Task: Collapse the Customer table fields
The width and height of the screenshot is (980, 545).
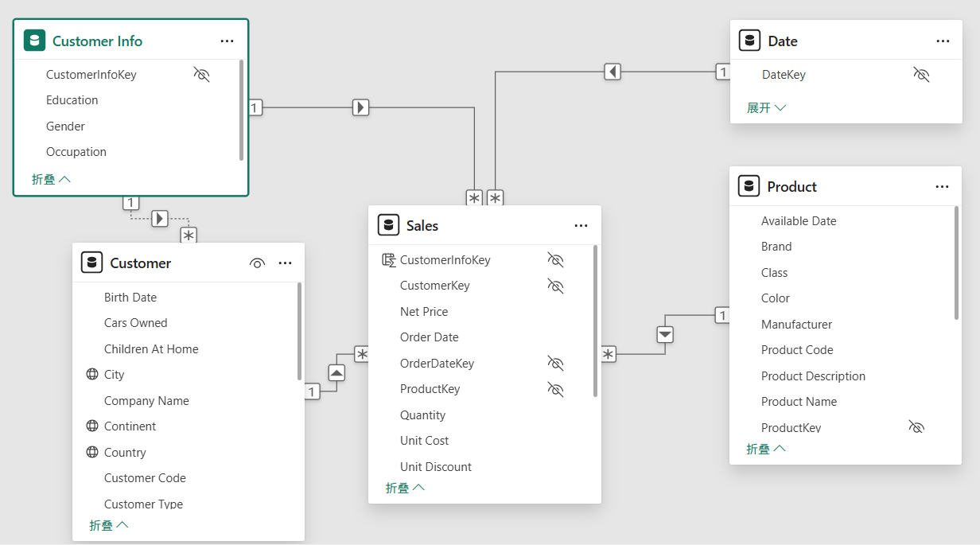Action: pyautogui.click(x=109, y=525)
